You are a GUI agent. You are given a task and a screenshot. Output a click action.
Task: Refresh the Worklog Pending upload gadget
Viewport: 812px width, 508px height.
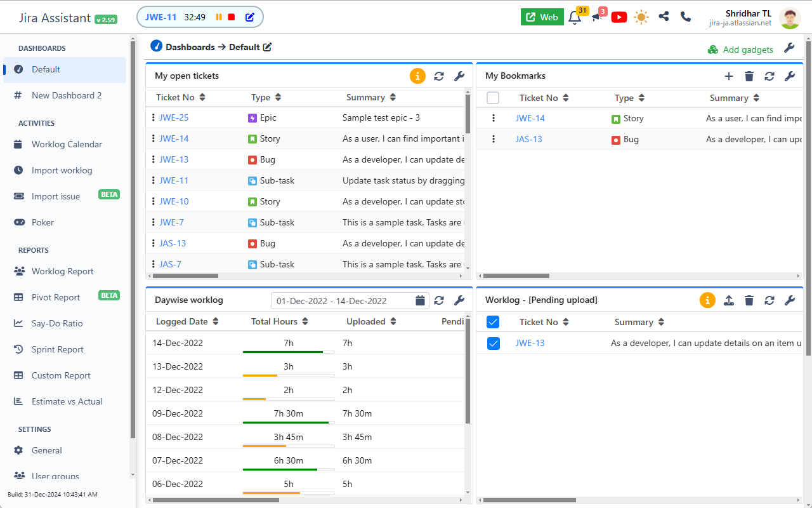coord(769,300)
